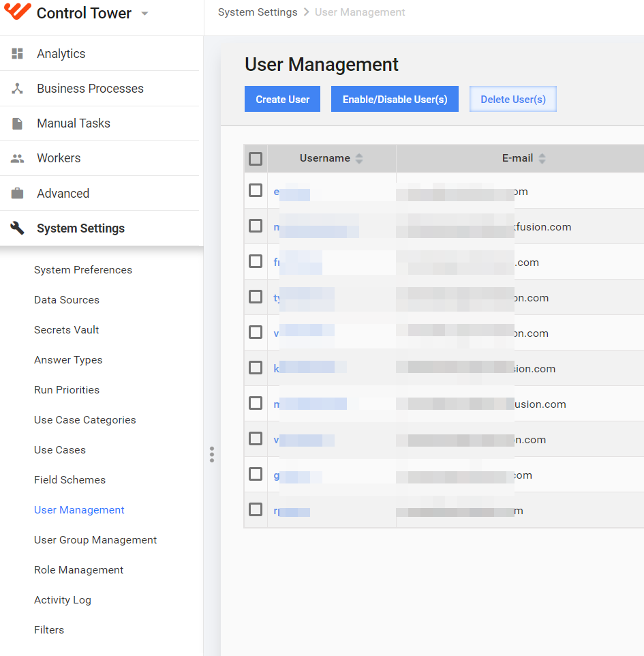Open Run Priorities settings
Screen dimensions: 644x656
pyautogui.click(x=67, y=390)
